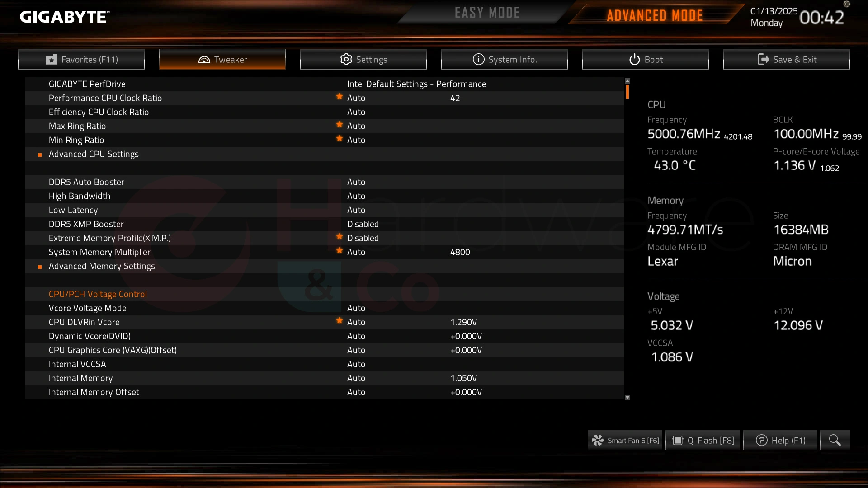Expand Advanced Memory Settings

(101, 266)
